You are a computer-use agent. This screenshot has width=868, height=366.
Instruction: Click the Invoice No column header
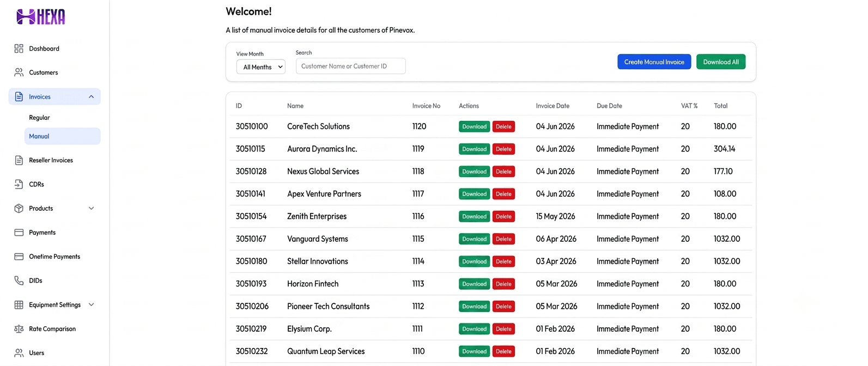426,106
